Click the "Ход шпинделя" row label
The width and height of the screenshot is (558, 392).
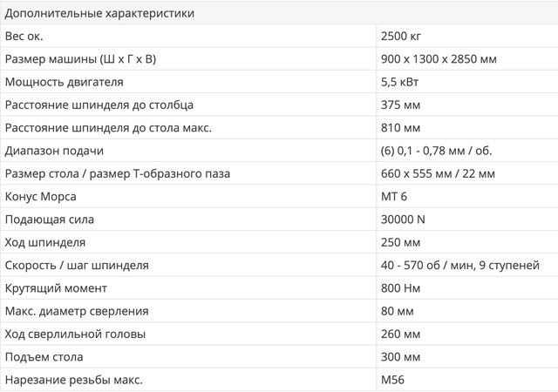click(45, 242)
